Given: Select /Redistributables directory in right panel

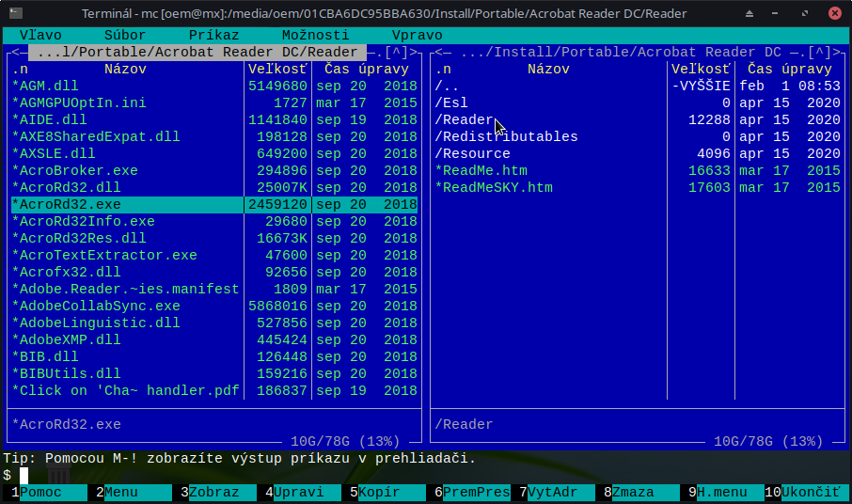Looking at the screenshot, I should point(638,136).
